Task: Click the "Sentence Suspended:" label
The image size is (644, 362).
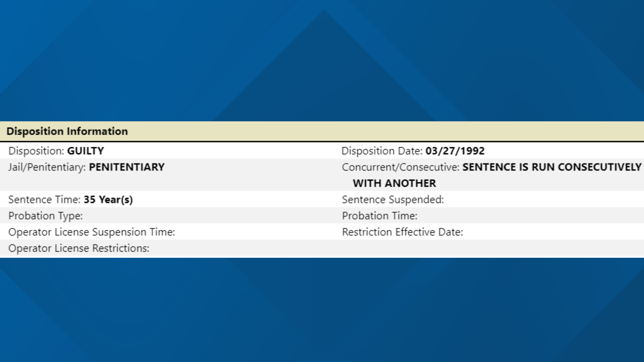Action: pos(393,200)
